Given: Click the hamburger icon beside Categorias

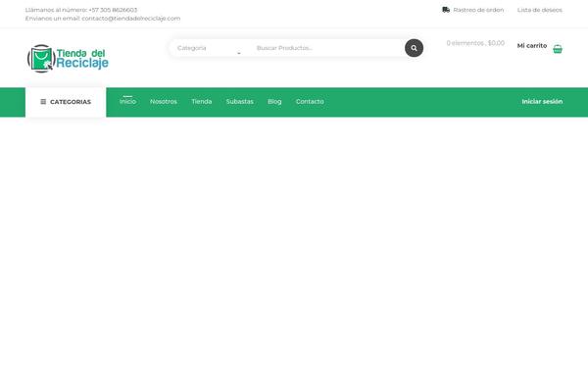Looking at the screenshot, I should 43,102.
